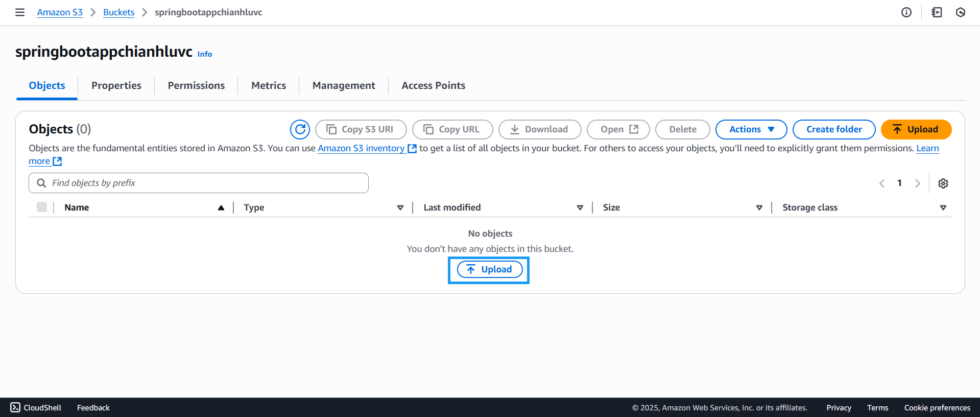Focus the Find objects by prefix field
Image resolution: width=980 pixels, height=417 pixels.
point(199,183)
